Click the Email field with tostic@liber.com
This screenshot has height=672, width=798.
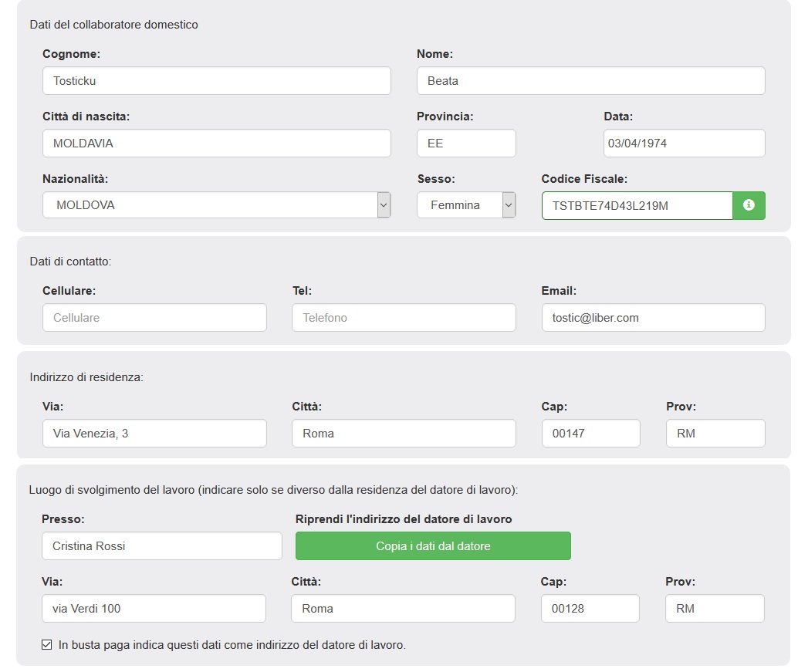653,318
